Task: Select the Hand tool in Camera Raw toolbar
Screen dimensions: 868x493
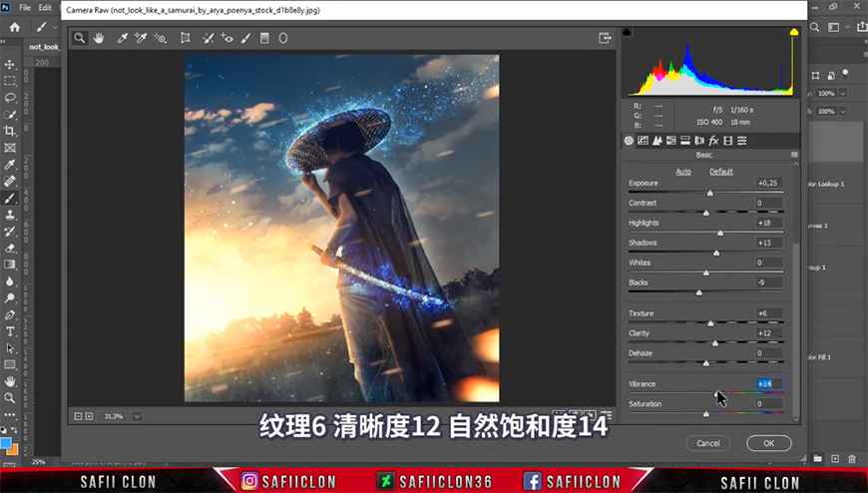Action: click(99, 38)
